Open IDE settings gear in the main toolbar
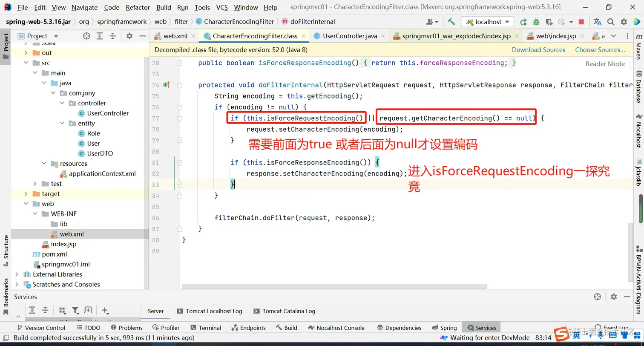Image resolution: width=644 pixels, height=346 pixels. coord(624,22)
